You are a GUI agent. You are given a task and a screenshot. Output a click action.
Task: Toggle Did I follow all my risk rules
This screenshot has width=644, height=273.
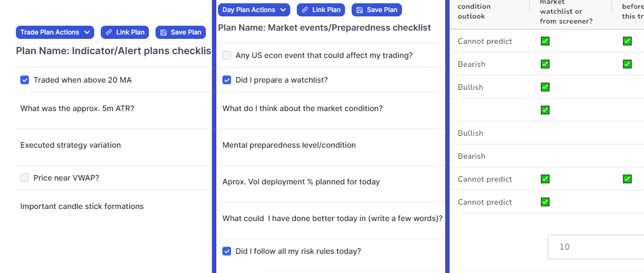point(227,251)
